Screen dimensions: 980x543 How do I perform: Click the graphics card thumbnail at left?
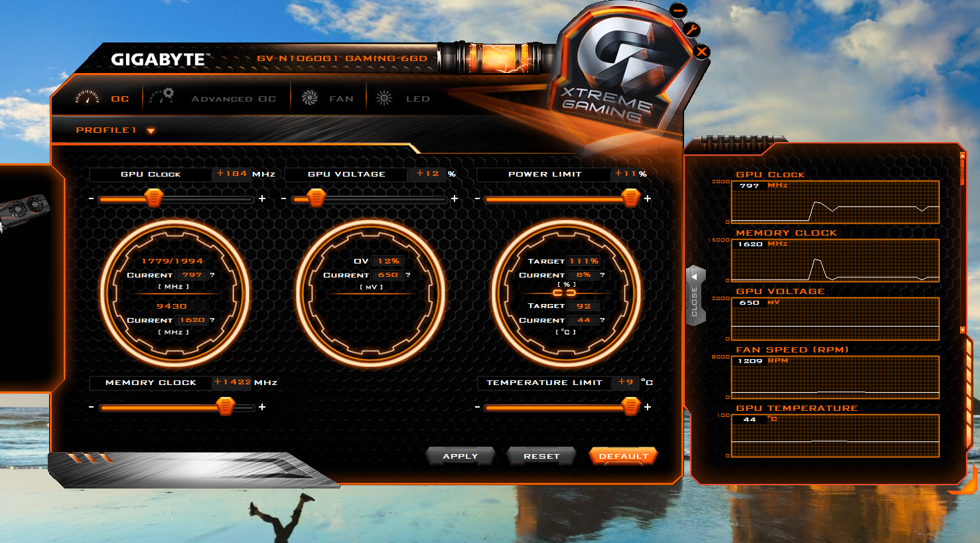pos(25,211)
